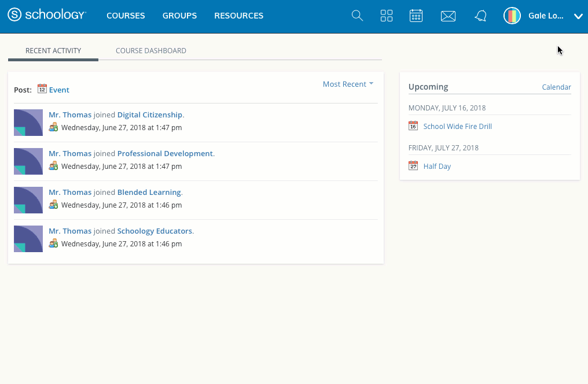Screen dimensions: 588x384
Task: Expand the account menu arrow beside Gale
Action: point(578,16)
